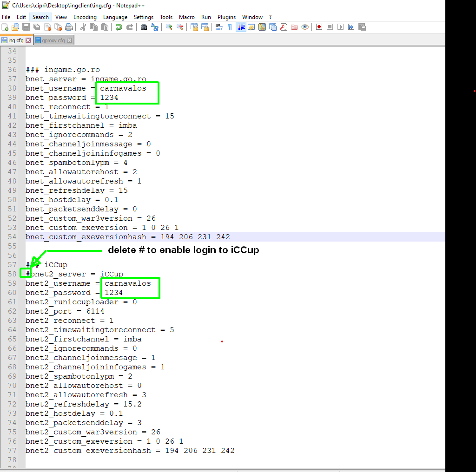Click the Zoom In magnifier icon
The height and width of the screenshot is (472, 476).
pos(169,27)
